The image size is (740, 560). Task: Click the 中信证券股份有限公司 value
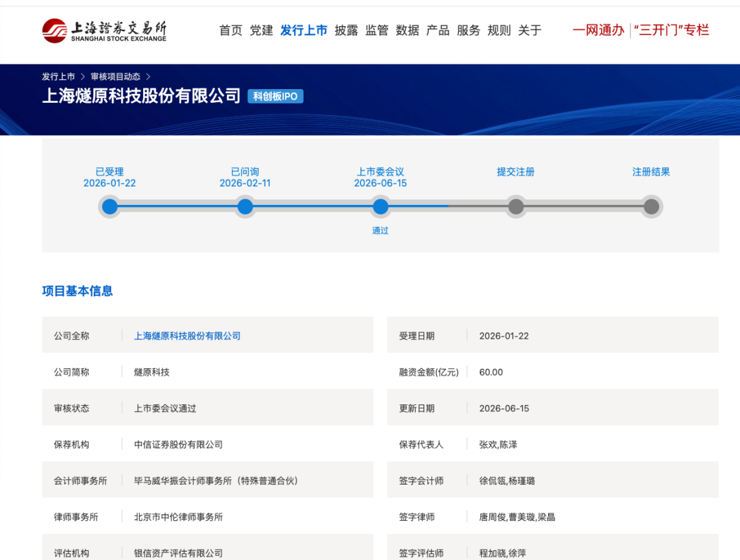(178, 445)
